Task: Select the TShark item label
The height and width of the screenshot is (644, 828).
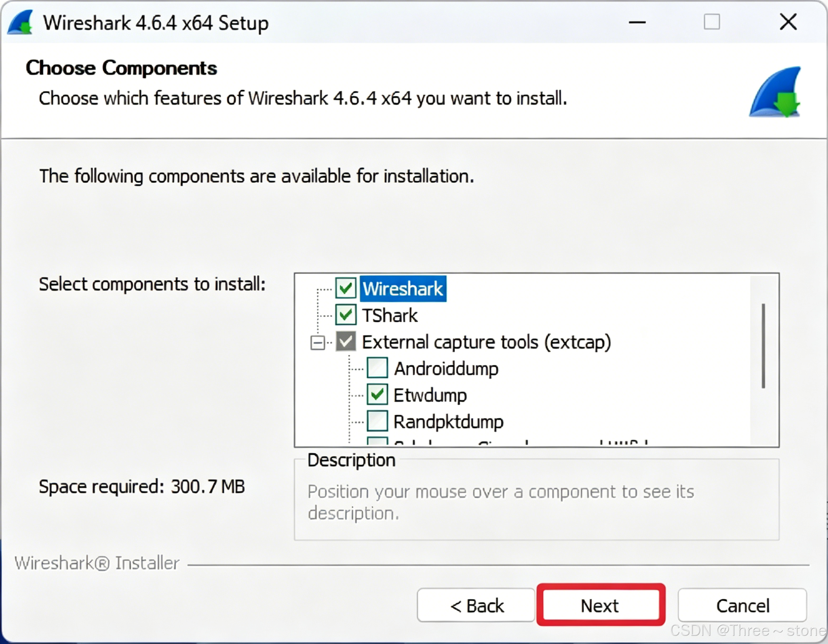Action: pyautogui.click(x=390, y=316)
